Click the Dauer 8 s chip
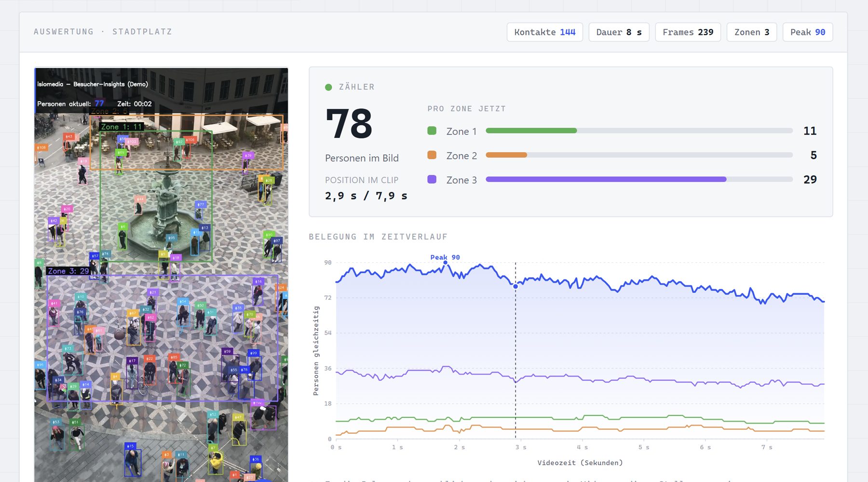Screen dimensions: 868x482 coord(619,32)
